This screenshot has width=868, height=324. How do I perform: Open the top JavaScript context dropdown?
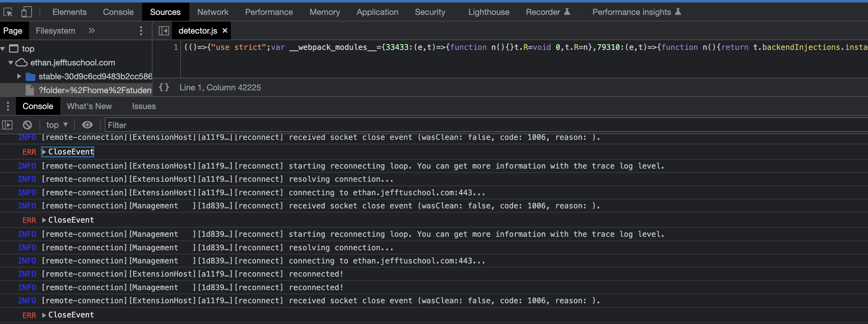pos(57,125)
